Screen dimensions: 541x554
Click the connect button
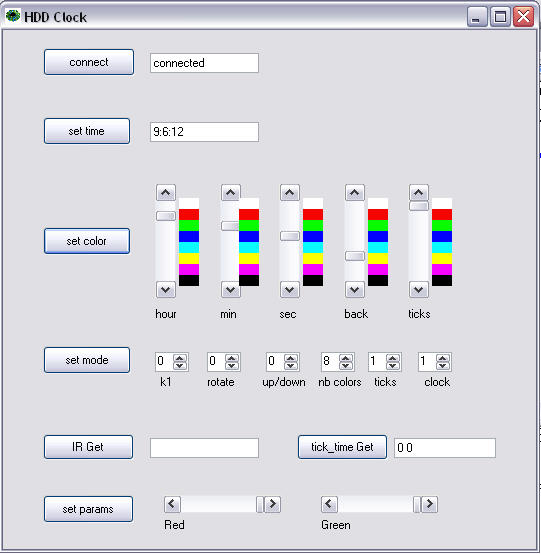[89, 62]
